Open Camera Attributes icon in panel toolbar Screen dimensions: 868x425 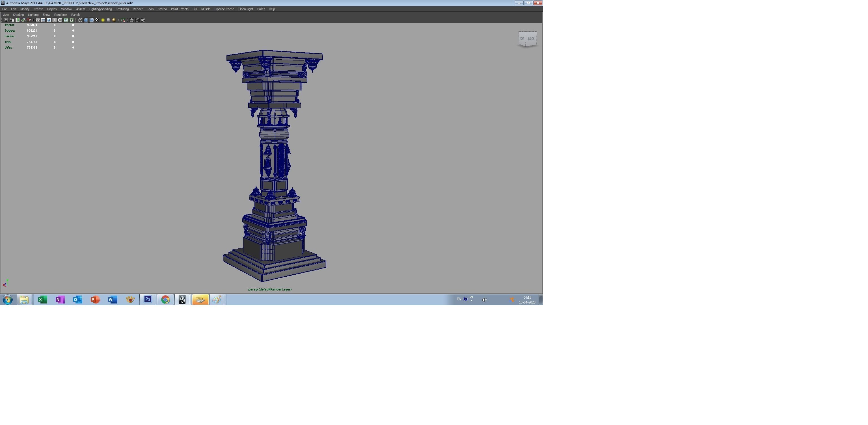12,20
